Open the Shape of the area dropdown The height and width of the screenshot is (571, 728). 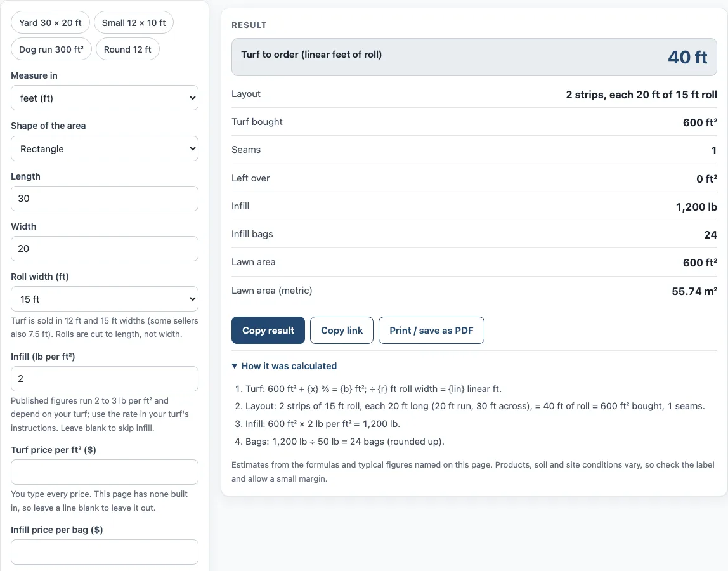[105, 148]
